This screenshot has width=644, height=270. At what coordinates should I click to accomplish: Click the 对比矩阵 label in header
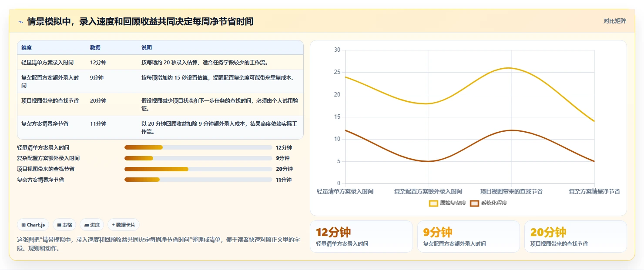pos(614,21)
